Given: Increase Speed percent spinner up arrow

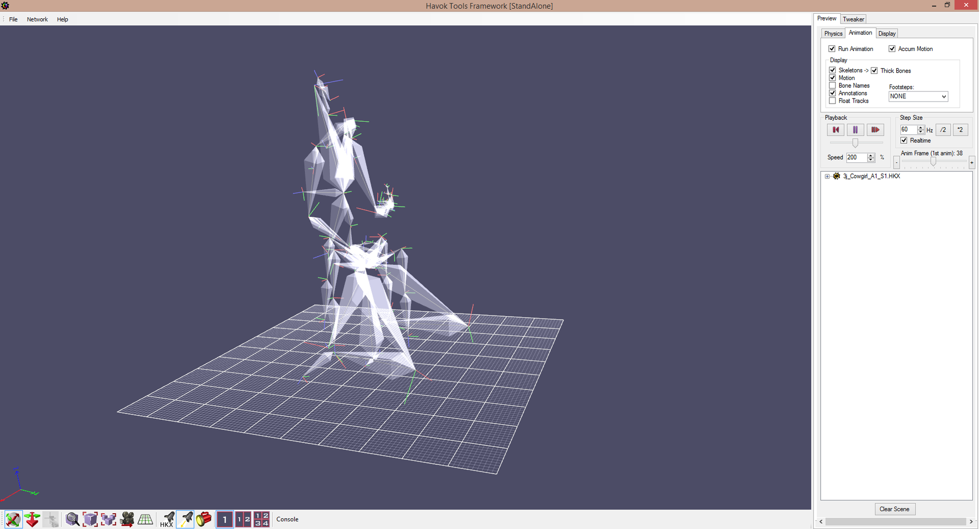Looking at the screenshot, I should [x=871, y=155].
